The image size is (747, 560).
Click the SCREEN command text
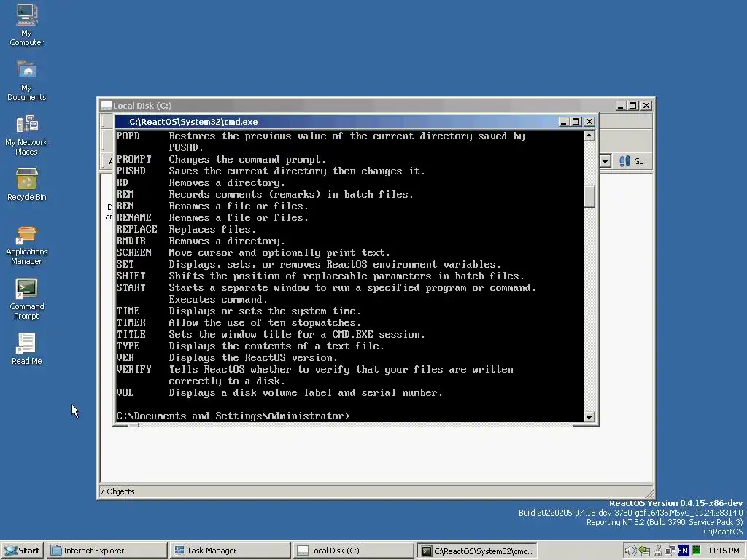coord(134,253)
